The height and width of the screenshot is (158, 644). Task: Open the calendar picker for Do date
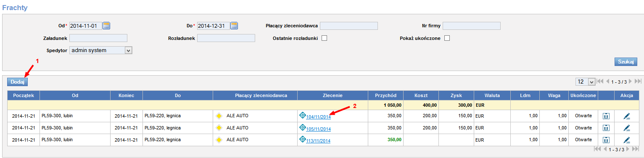point(235,26)
